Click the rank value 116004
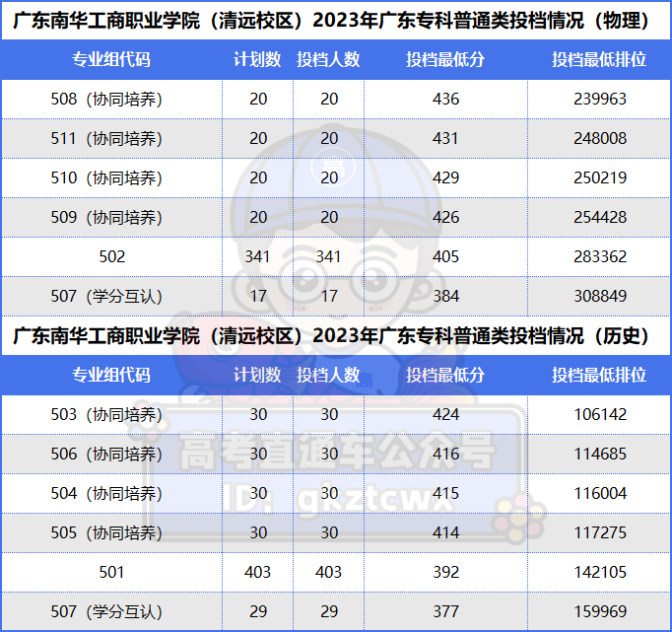 pos(600,494)
